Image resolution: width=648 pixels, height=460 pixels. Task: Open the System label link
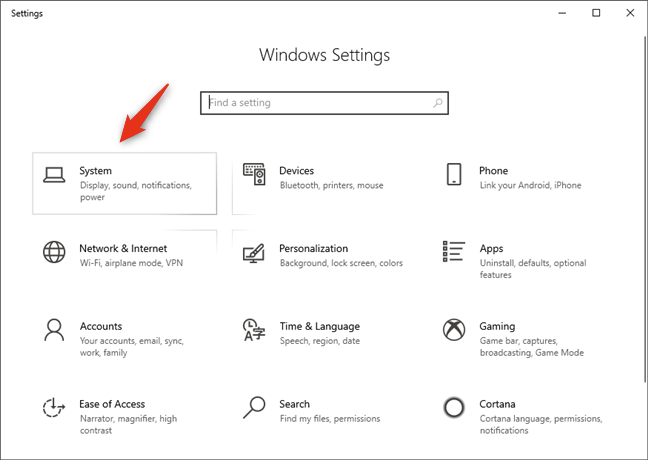[x=95, y=171]
